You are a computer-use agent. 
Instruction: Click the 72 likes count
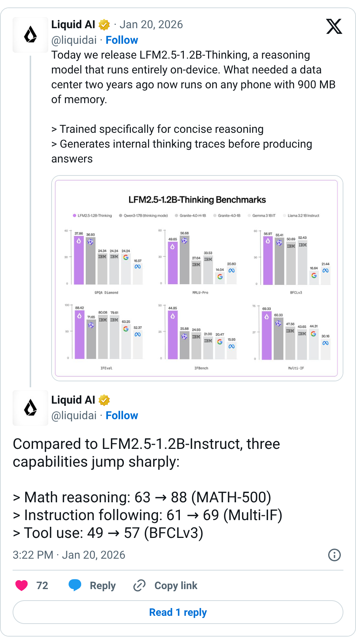coord(42,585)
